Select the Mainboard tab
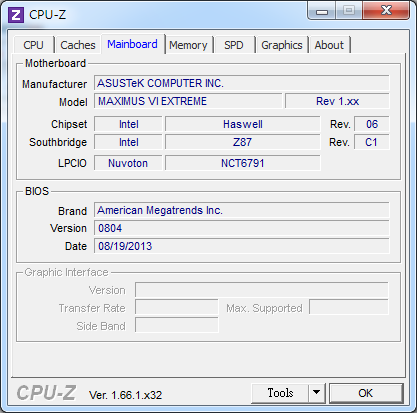 click(132, 44)
